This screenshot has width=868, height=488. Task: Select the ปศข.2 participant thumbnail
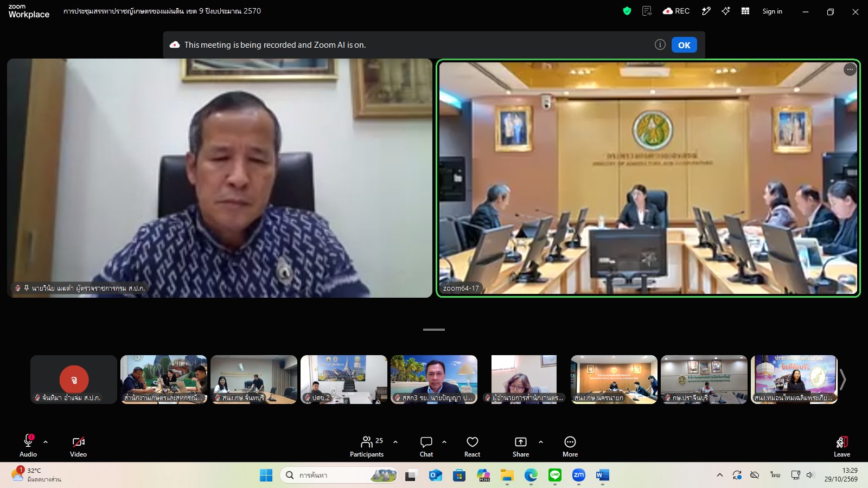tap(344, 380)
